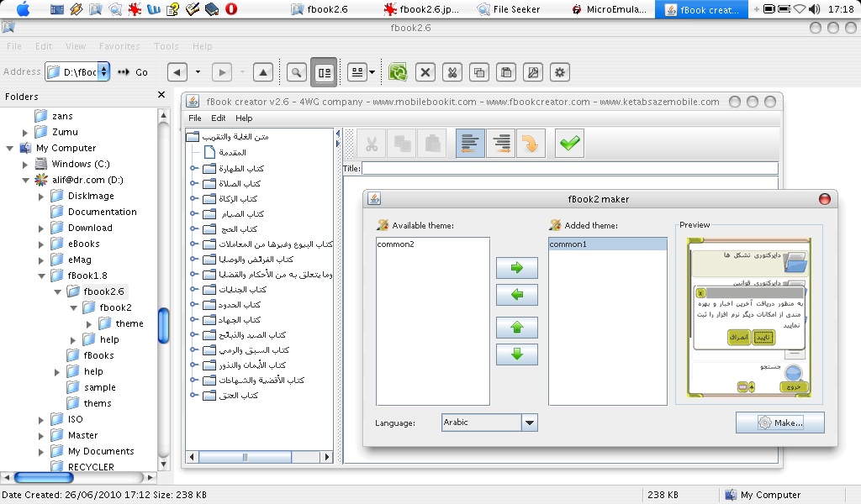Image resolution: width=861 pixels, height=504 pixels.
Task: Select the sample folder in tree
Action: pos(99,387)
